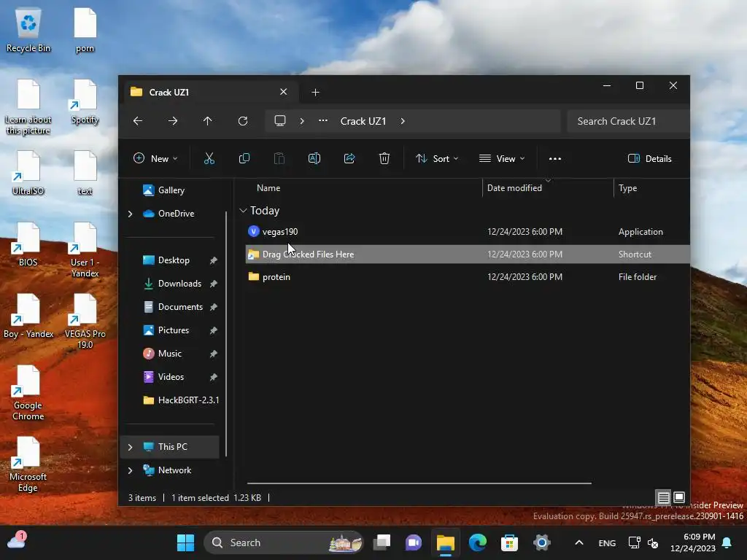Click the Share icon in toolbar
This screenshot has height=560, width=747.
coord(349,158)
